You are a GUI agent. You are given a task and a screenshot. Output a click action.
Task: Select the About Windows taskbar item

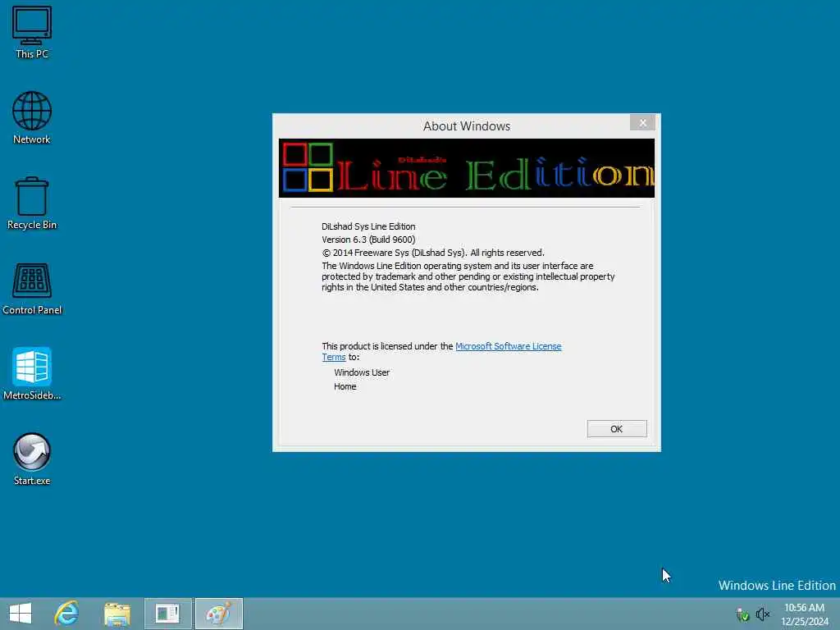[x=167, y=614]
